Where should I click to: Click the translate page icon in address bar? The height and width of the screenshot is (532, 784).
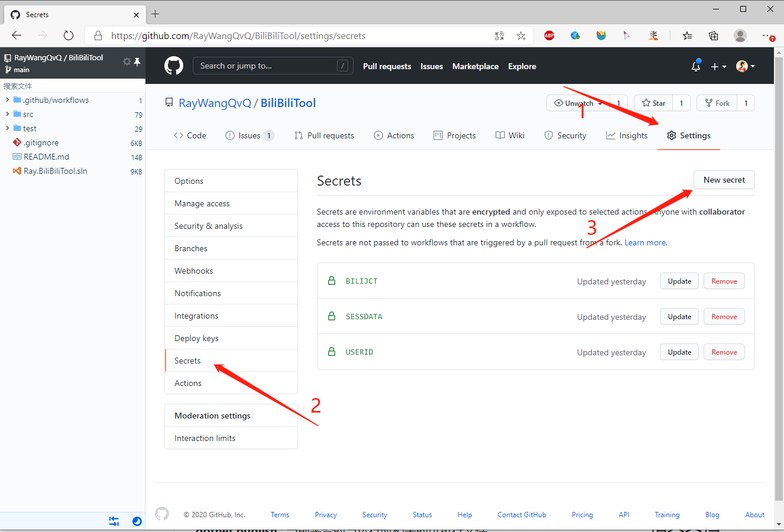(x=500, y=36)
